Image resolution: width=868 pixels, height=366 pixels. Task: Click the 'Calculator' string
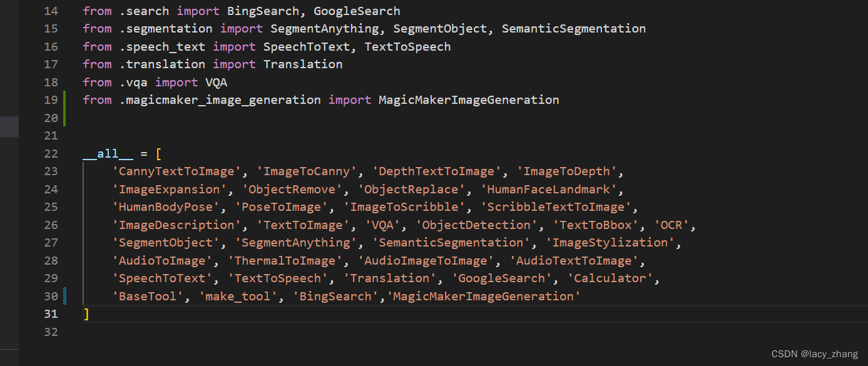[611, 278]
